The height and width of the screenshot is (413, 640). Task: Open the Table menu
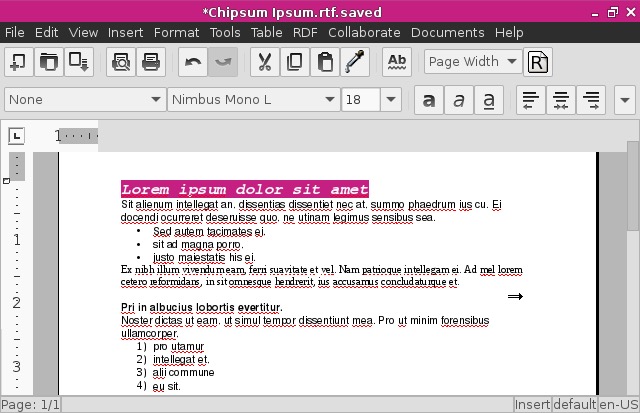pyautogui.click(x=266, y=32)
